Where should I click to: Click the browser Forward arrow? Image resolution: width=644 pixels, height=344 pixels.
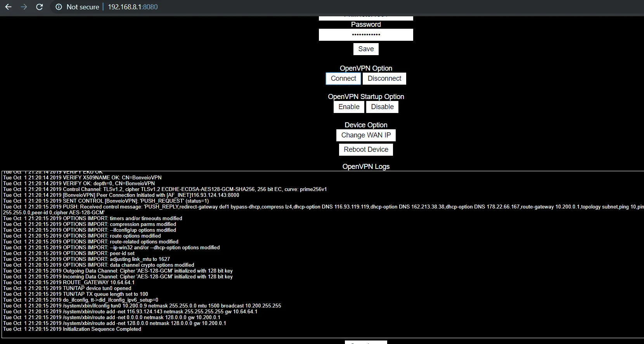24,7
